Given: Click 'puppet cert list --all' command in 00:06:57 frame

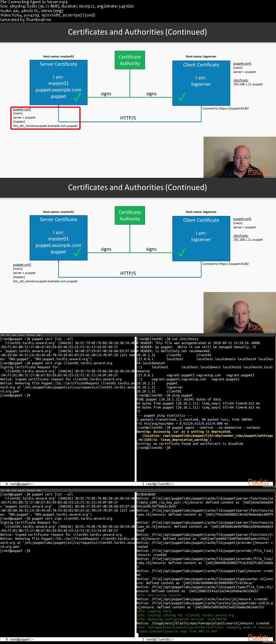Looking at the screenshot, I should point(52,339).
